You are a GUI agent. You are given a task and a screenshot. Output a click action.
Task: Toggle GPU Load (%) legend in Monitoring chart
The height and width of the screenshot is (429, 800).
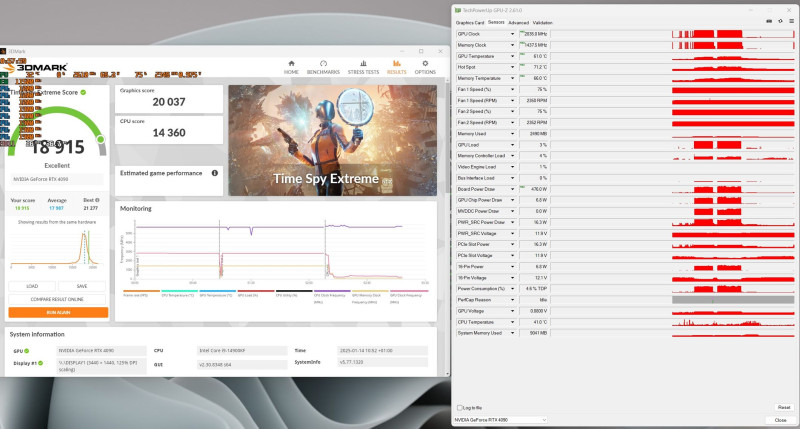(x=256, y=293)
